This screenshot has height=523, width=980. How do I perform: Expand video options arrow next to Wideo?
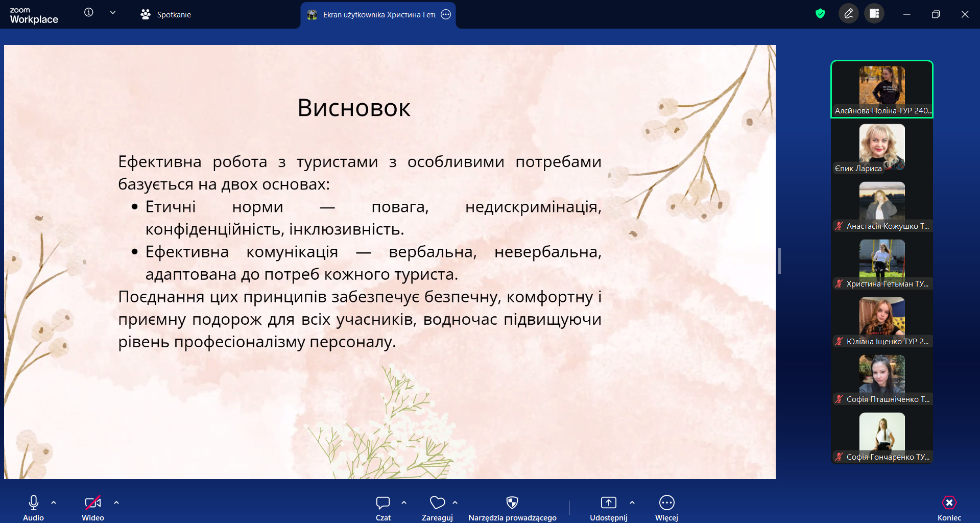116,503
